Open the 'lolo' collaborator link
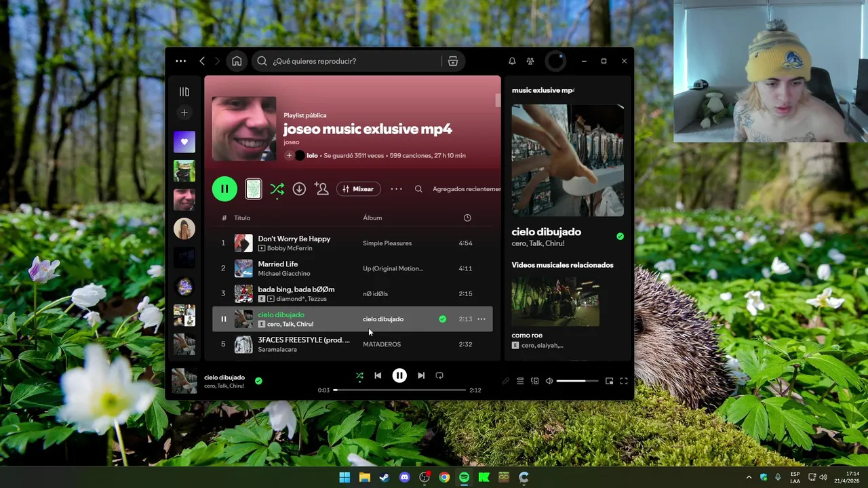The height and width of the screenshot is (488, 868). pyautogui.click(x=312, y=156)
